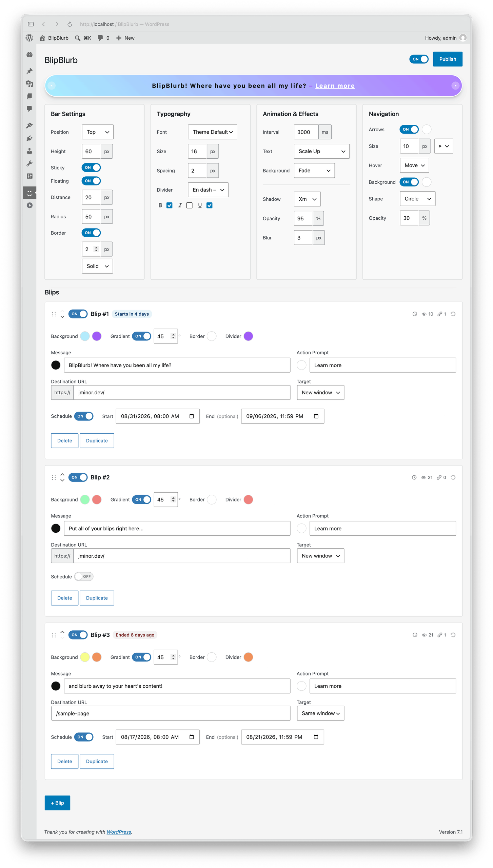Open the New menu in admin bar
The image size is (493, 868).
tap(125, 38)
